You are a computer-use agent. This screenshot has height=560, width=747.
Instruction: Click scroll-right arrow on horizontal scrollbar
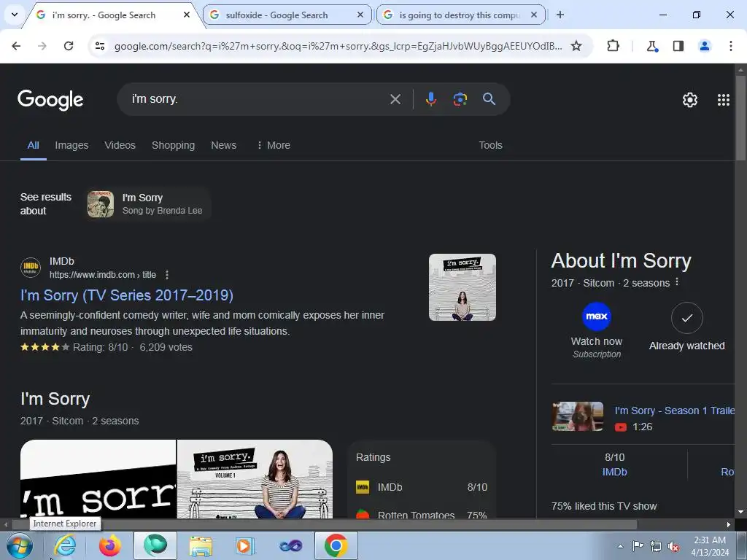click(729, 524)
